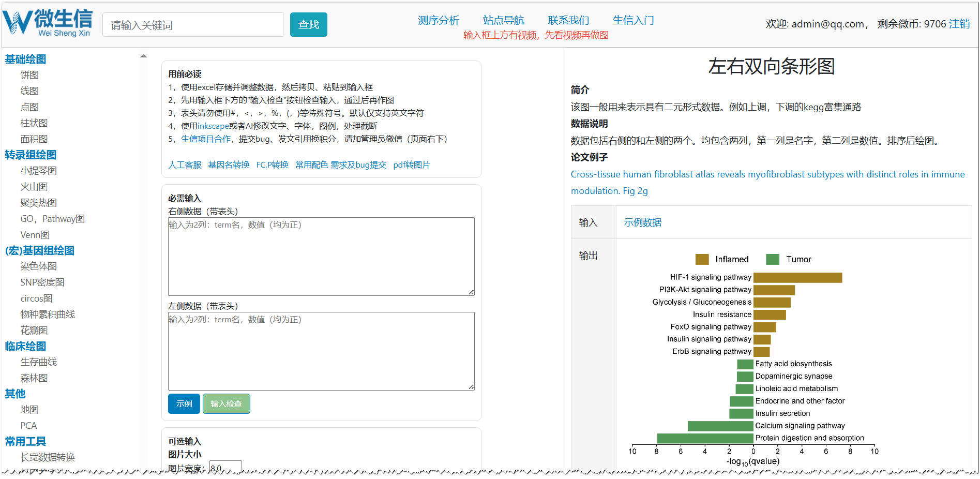Select 线图 in the sidebar
This screenshot has height=479, width=980.
click(x=29, y=91)
